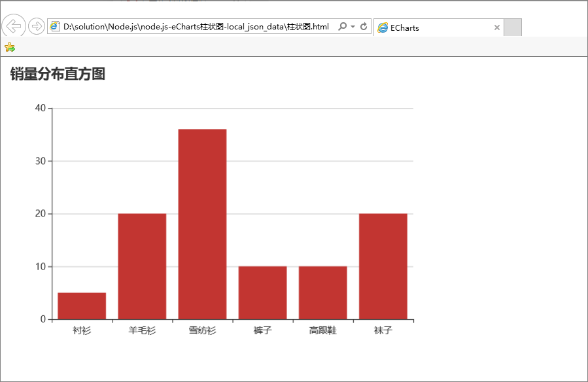This screenshot has height=382, width=588.
Task: Click the y-axis value 0
Action: pyautogui.click(x=43, y=319)
